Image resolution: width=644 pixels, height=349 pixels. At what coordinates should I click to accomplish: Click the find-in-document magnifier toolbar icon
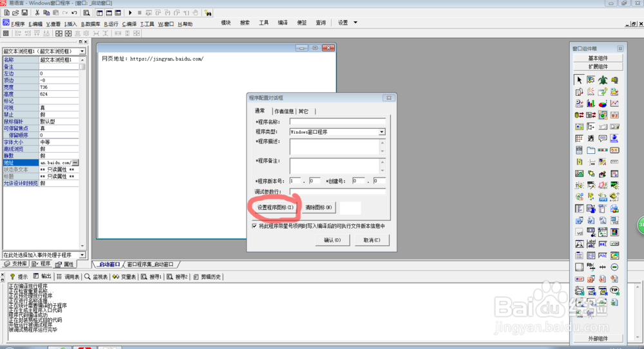point(86,13)
